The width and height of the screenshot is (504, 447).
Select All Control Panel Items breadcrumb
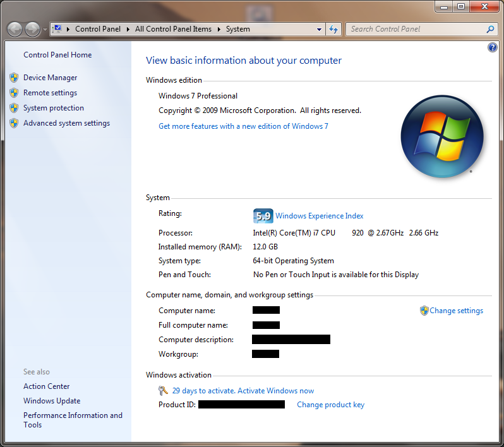[173, 29]
